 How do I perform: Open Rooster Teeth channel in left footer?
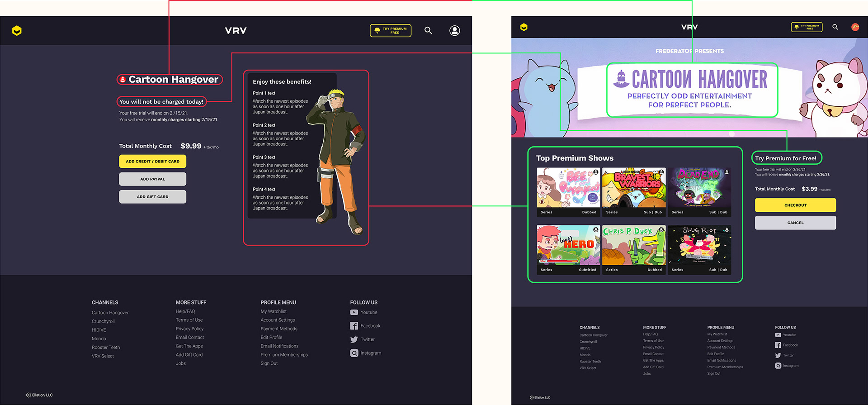(x=106, y=348)
